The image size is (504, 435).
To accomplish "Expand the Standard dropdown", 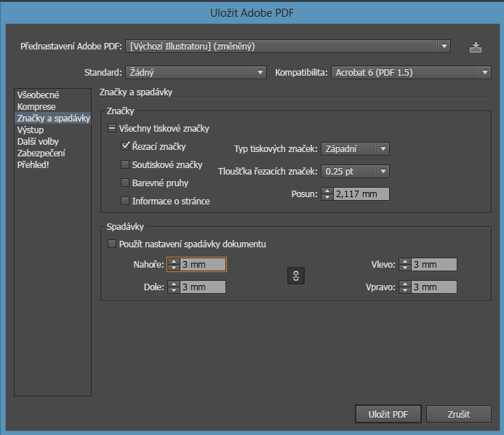I will (x=195, y=73).
